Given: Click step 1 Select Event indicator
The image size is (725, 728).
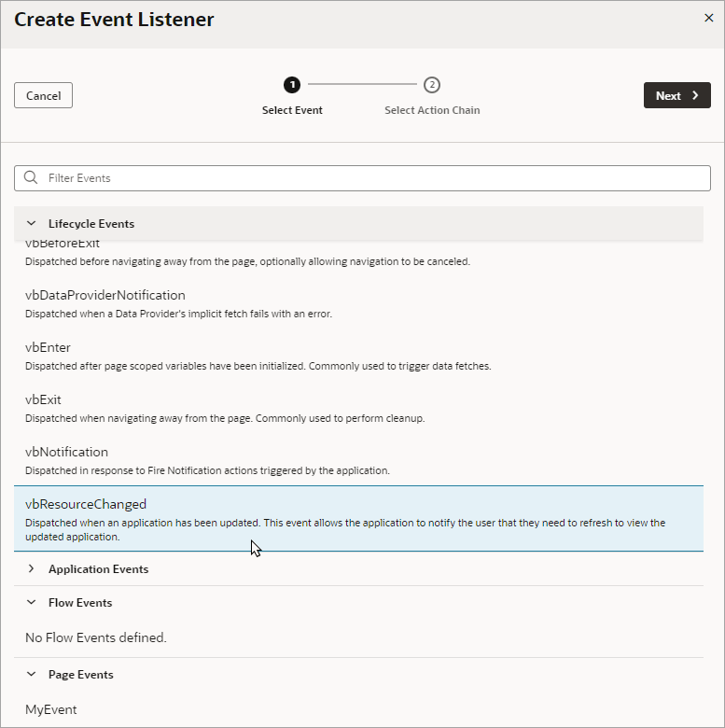Looking at the screenshot, I should click(x=292, y=85).
